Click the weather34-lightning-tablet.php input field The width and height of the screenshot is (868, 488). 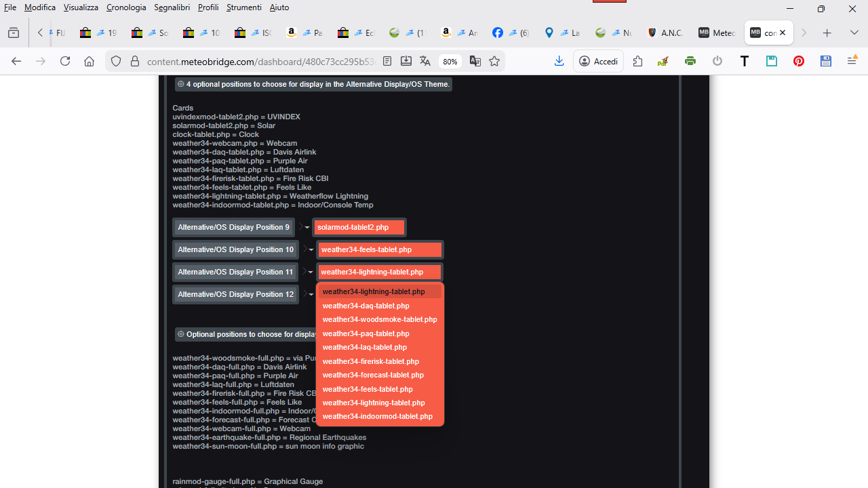click(x=378, y=272)
